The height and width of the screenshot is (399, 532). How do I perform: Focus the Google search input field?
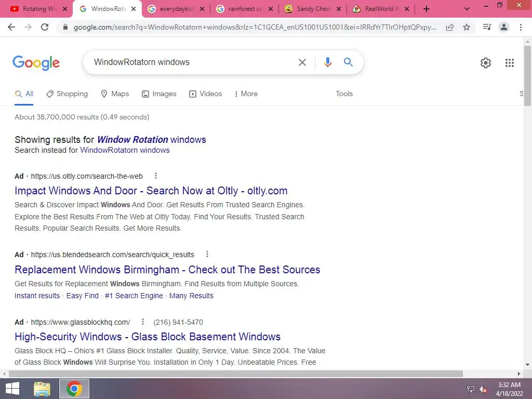(x=193, y=62)
